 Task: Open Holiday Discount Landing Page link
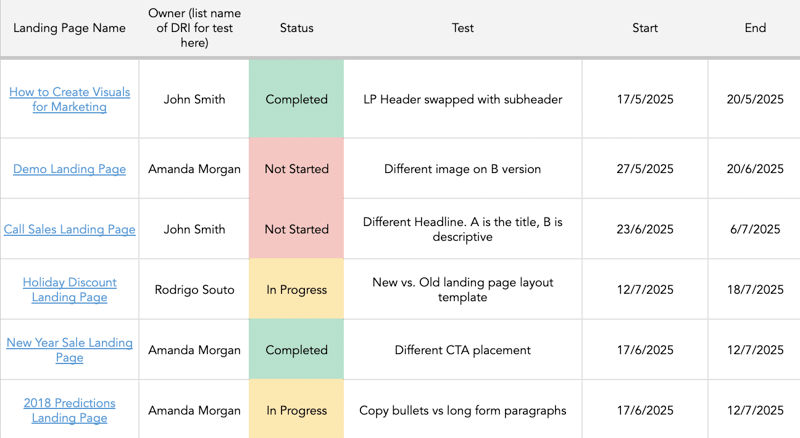(69, 290)
